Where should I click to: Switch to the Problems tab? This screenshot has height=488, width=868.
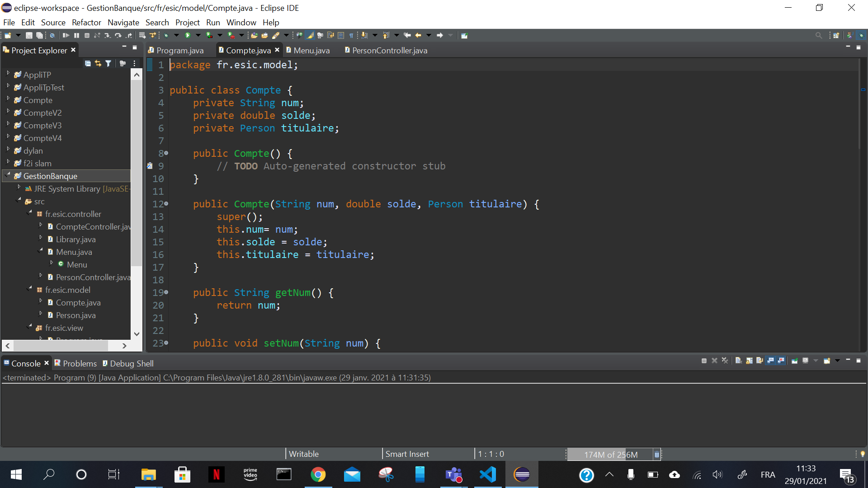[75, 363]
